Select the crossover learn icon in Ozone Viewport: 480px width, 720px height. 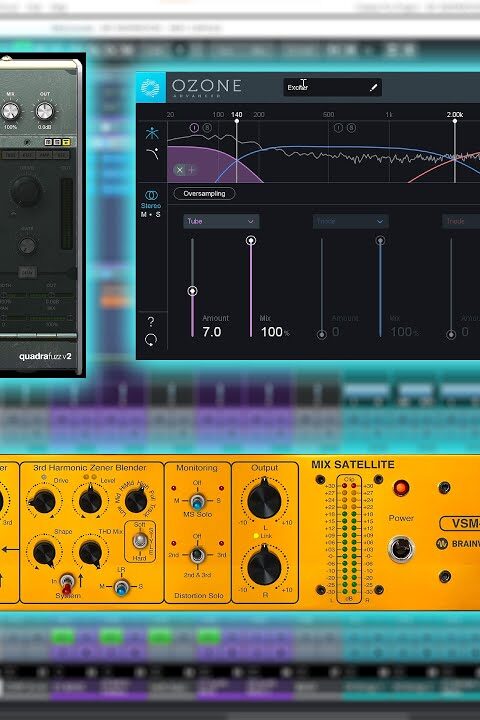(x=152, y=133)
